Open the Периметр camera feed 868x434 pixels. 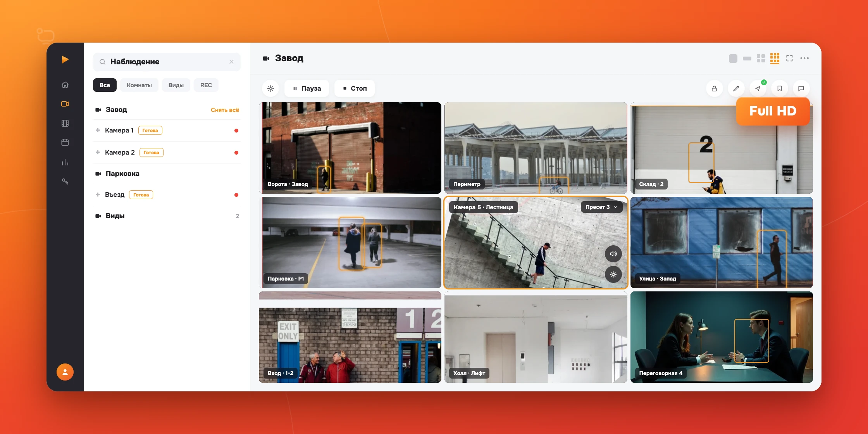click(536, 148)
